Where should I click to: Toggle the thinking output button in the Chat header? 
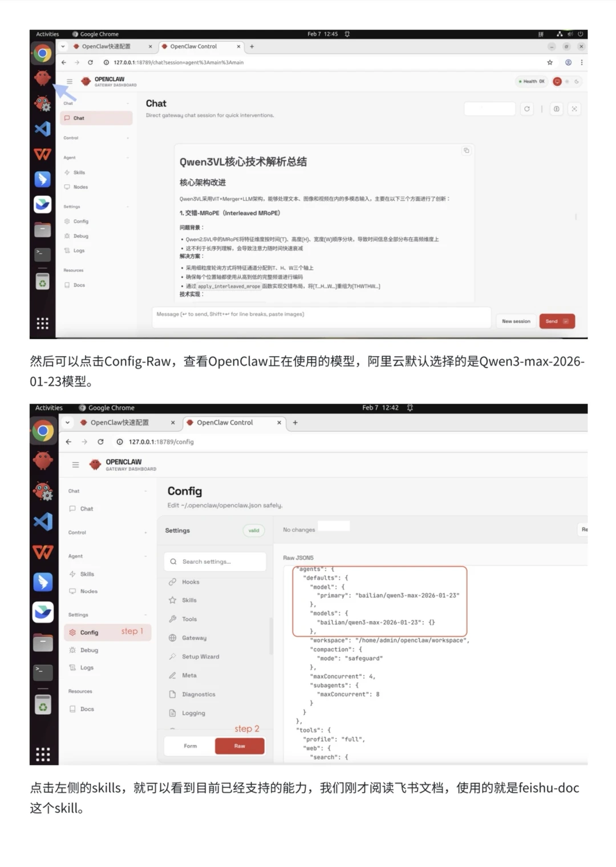557,109
